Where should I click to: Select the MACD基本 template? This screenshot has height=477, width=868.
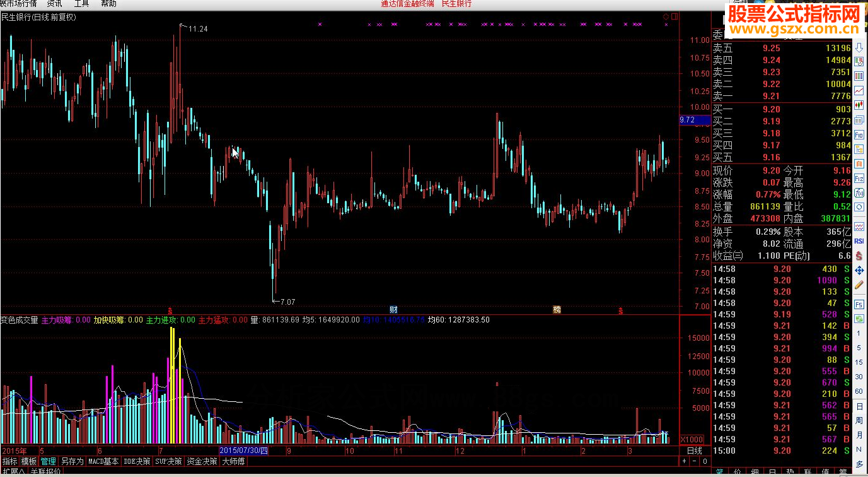(x=103, y=461)
